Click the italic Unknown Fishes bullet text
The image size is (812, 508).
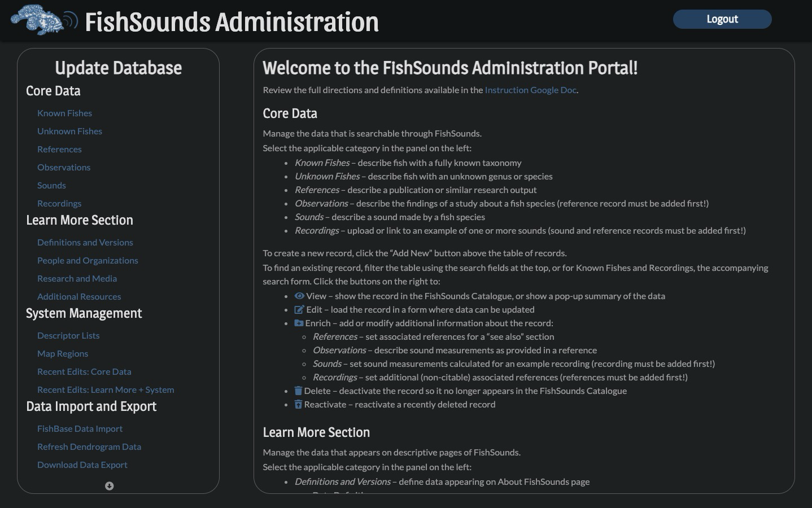(x=327, y=176)
